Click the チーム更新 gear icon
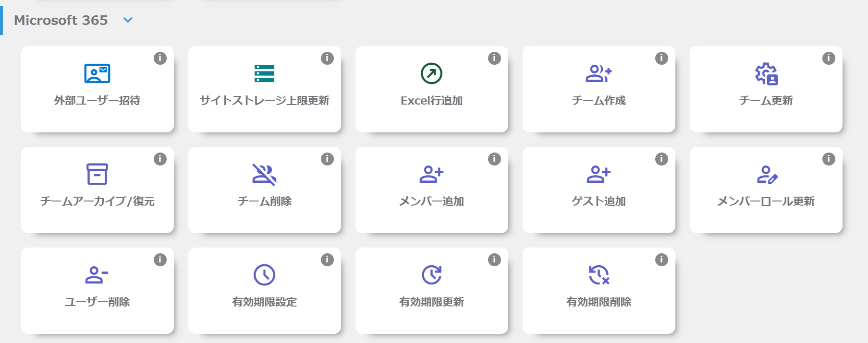868x343 pixels. [767, 74]
